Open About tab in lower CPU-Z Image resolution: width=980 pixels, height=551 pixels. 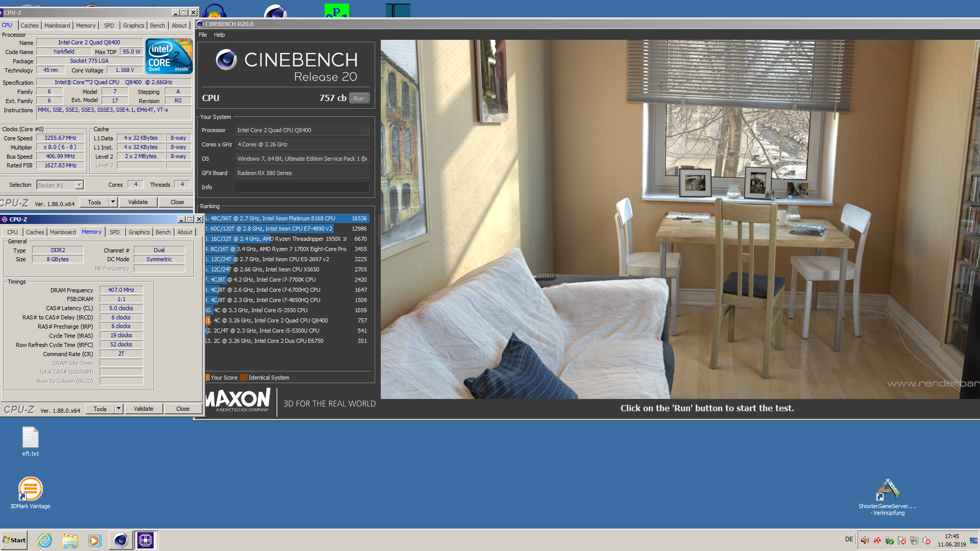click(185, 232)
